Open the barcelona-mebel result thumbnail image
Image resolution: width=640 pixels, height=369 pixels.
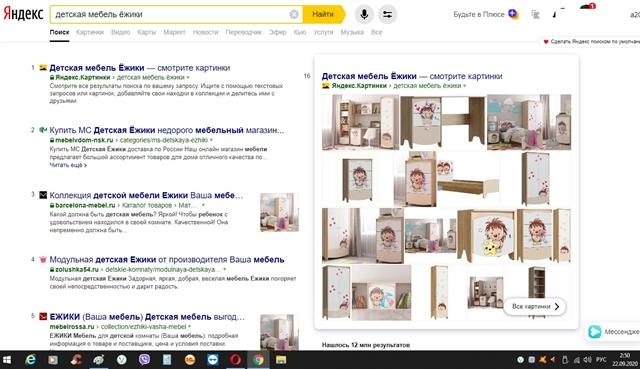pyautogui.click(x=279, y=212)
